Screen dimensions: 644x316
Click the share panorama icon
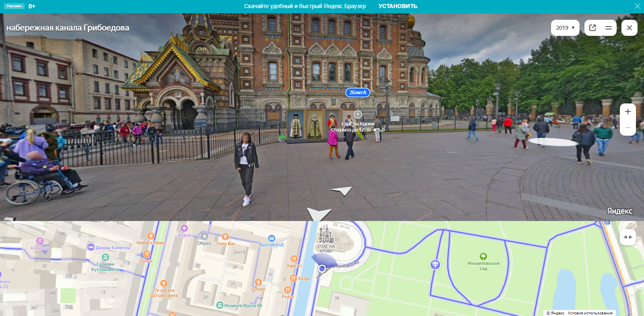click(x=592, y=28)
